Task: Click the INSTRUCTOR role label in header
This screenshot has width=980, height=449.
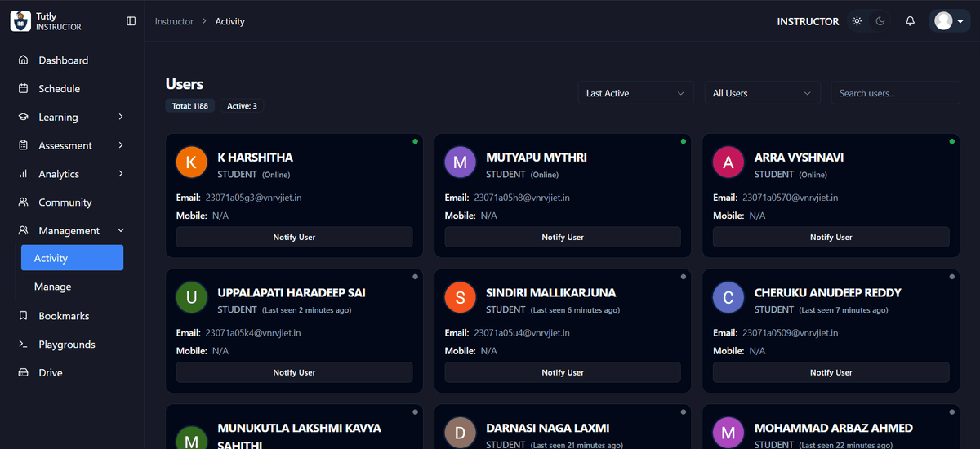Action: tap(808, 21)
